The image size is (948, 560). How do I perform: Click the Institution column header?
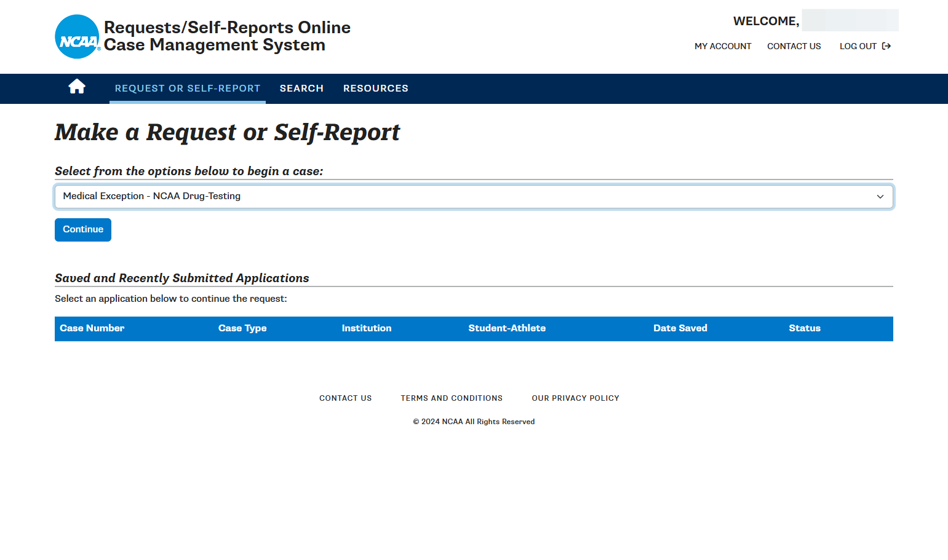pyautogui.click(x=367, y=328)
